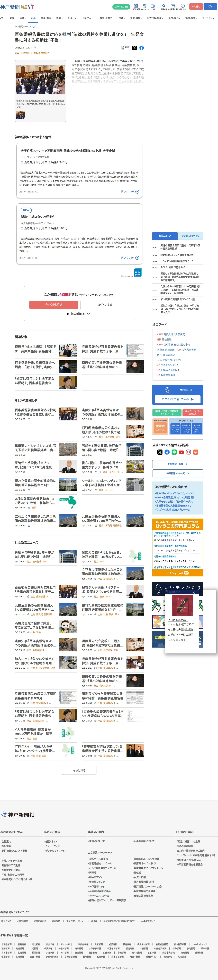Open the 地域 dropdown menu

coord(23,18)
